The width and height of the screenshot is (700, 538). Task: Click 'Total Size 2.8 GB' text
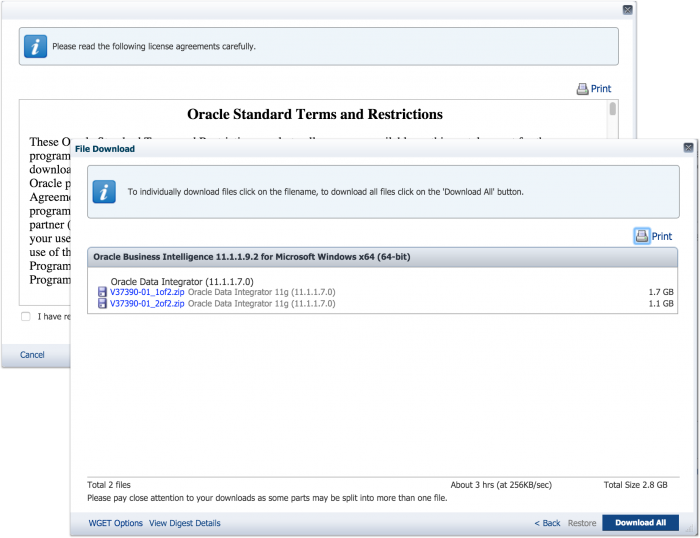[x=635, y=485]
